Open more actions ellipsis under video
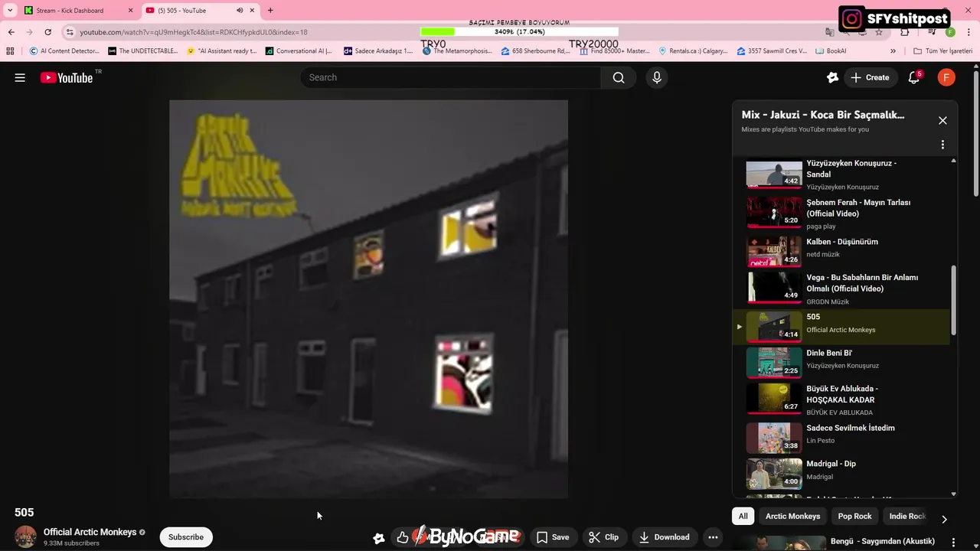The width and height of the screenshot is (980, 551). (713, 537)
